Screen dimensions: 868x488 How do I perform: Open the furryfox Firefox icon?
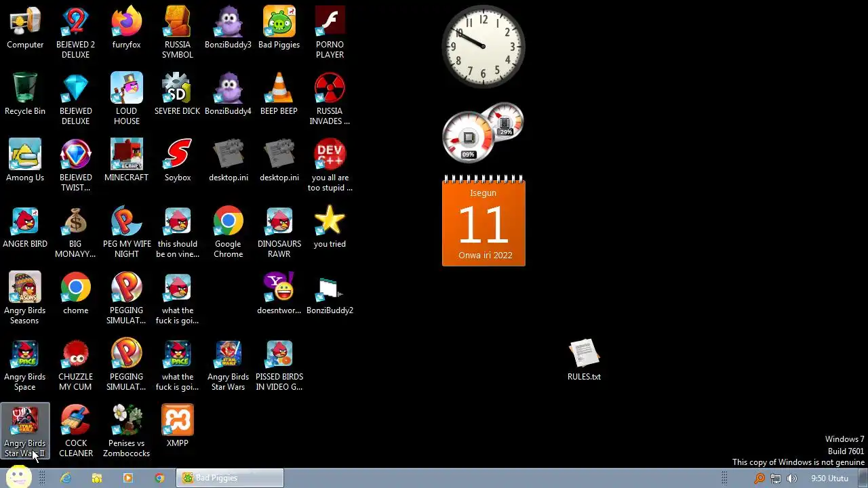tap(127, 28)
